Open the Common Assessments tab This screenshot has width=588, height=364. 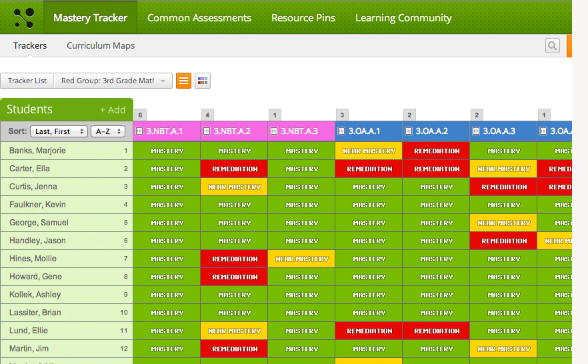[x=199, y=17]
